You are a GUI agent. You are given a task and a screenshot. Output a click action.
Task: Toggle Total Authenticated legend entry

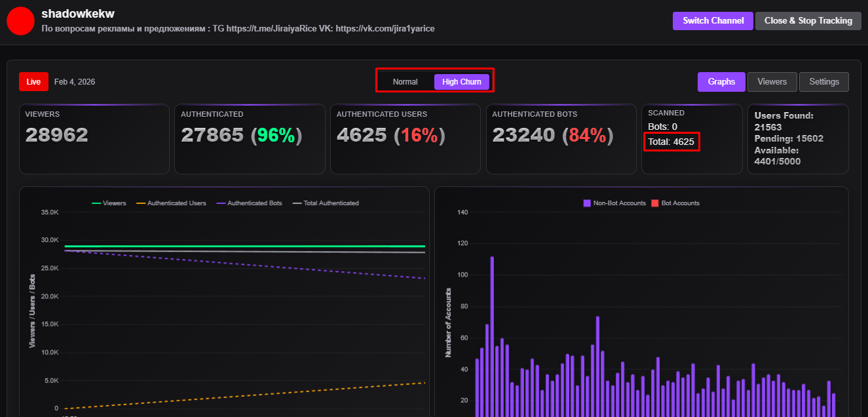326,203
